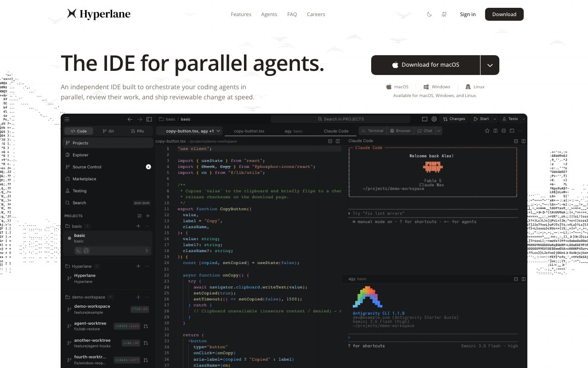Select the copy-button.tsx editor tab
Screen dimensions: 588x368
tap(249, 131)
